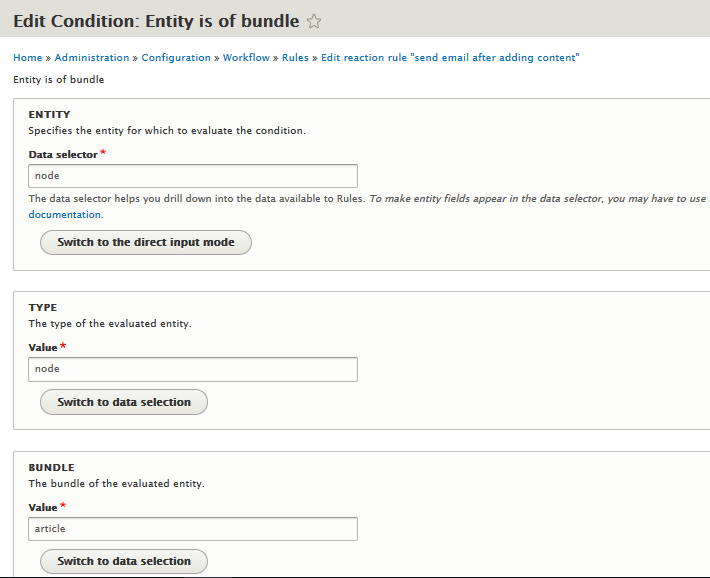The width and height of the screenshot is (710, 578).
Task: Open the Rules breadcrumb link
Action: tap(295, 58)
